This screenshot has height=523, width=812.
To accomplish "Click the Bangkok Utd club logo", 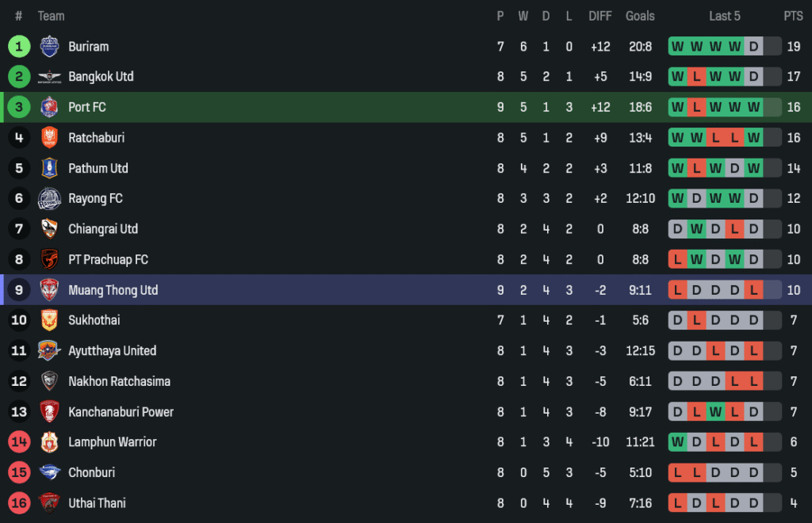I will click(49, 77).
